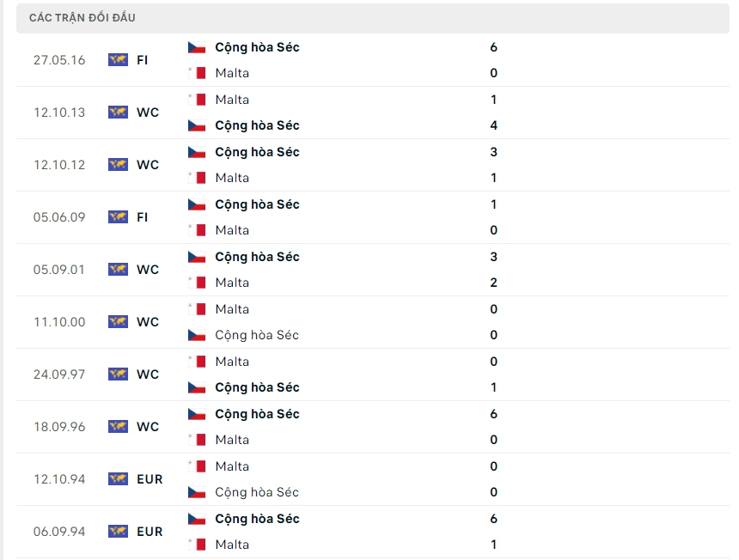Click Malta flag in 11.10.00 match
The image size is (739, 560).
click(197, 309)
